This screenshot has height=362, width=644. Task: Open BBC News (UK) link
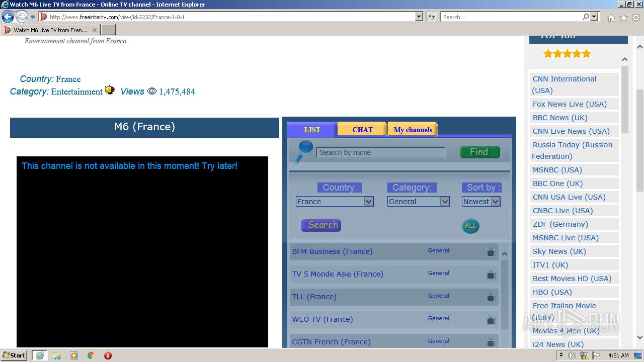point(560,118)
